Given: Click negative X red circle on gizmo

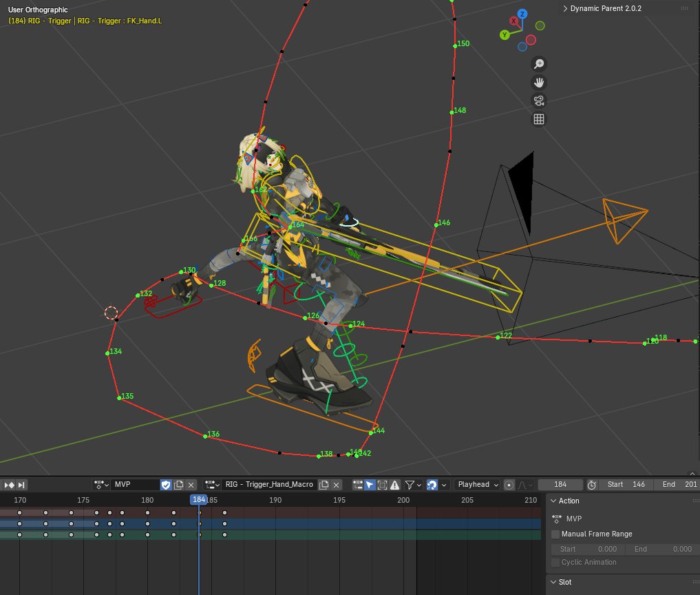Looking at the screenshot, I should [531, 40].
